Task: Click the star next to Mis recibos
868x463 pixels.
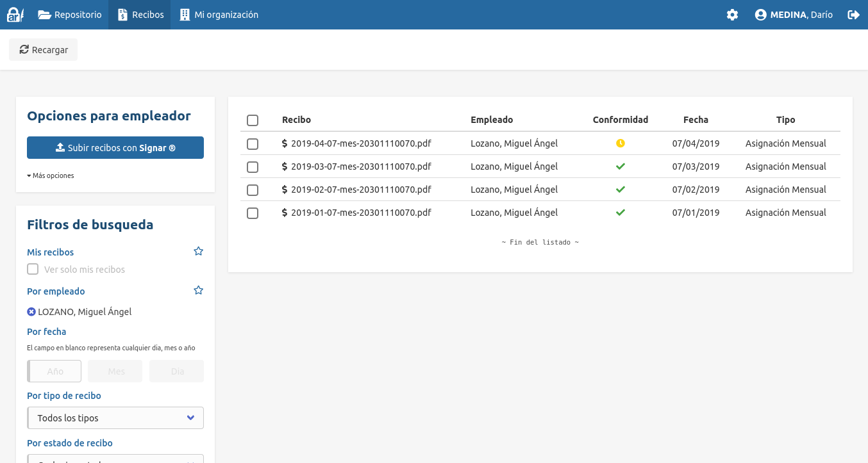Action: point(199,252)
